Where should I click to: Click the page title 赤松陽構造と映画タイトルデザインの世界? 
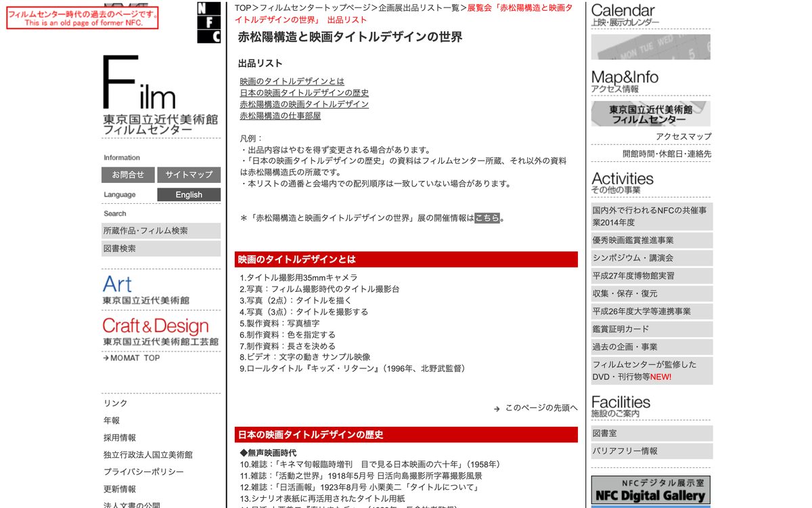350,37
